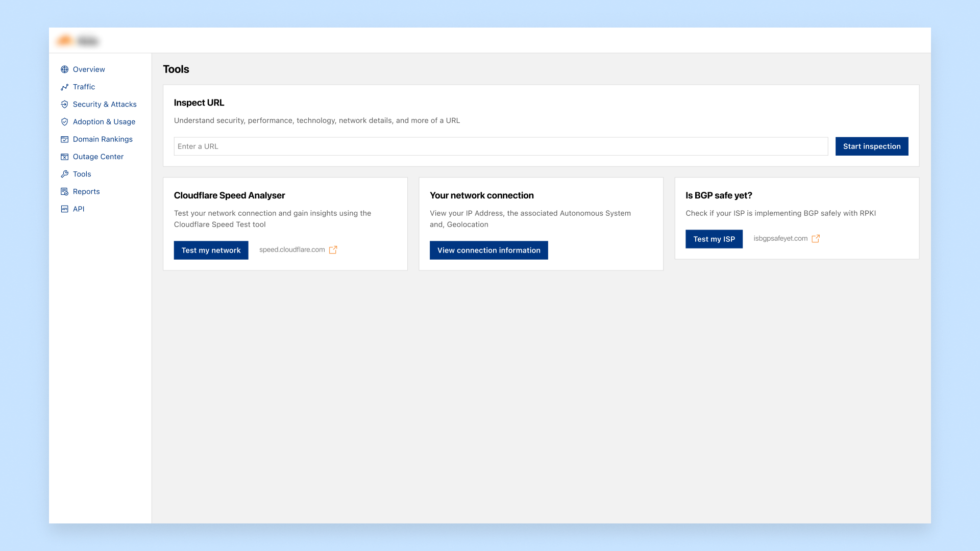Click the API icon in the sidebar
Screen dimensions: 980x551
[x=64, y=209]
